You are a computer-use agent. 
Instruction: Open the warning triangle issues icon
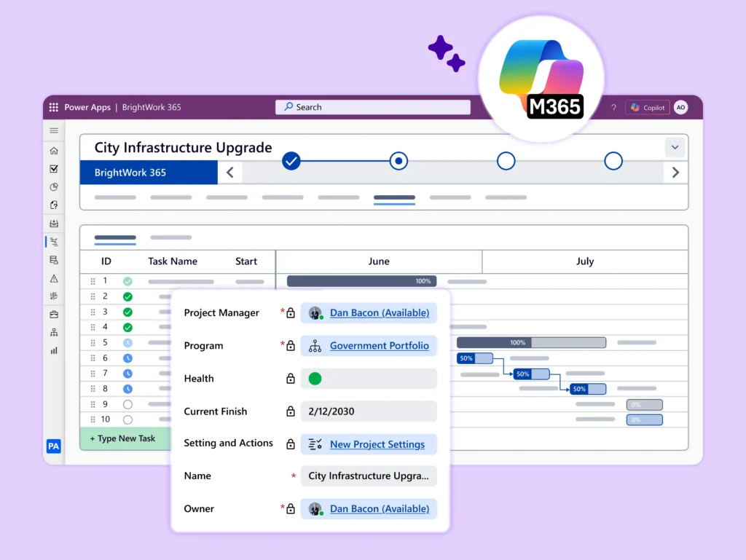click(x=54, y=279)
